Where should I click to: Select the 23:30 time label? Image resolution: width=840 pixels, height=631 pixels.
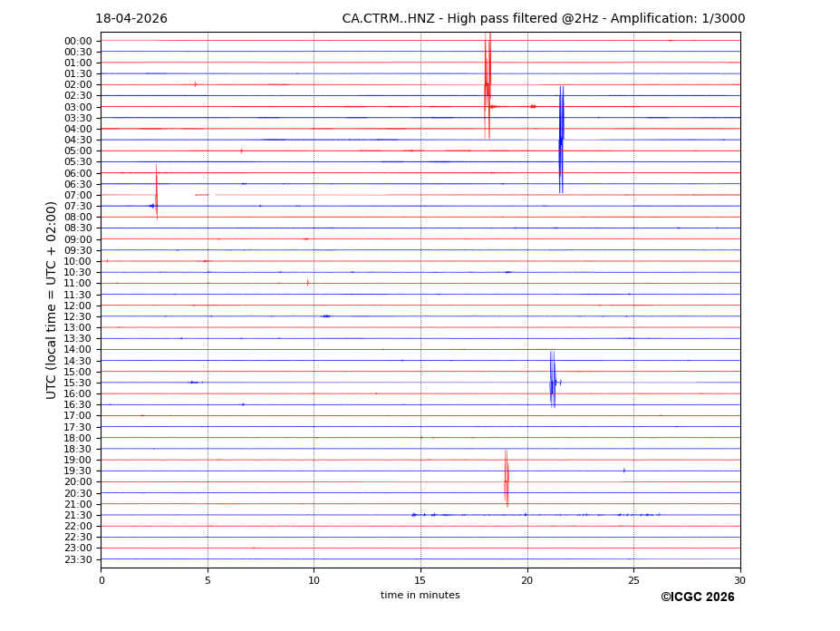click(78, 559)
